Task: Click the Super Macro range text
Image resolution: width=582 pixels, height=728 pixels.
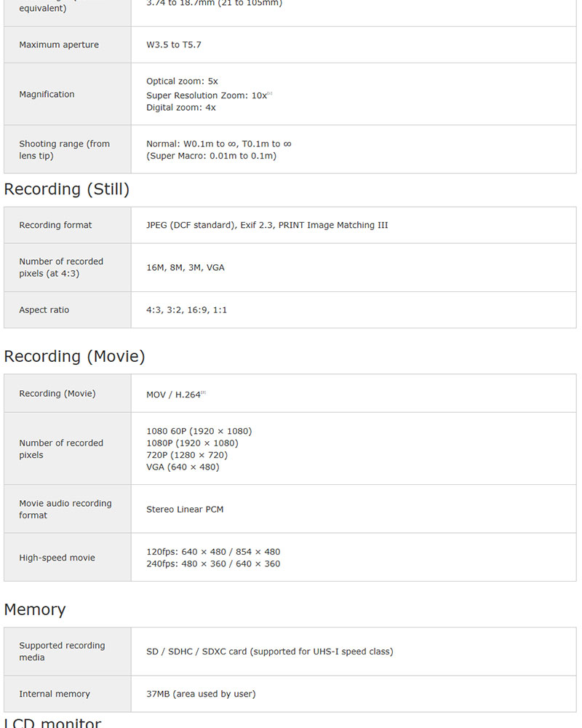Action: coord(211,156)
